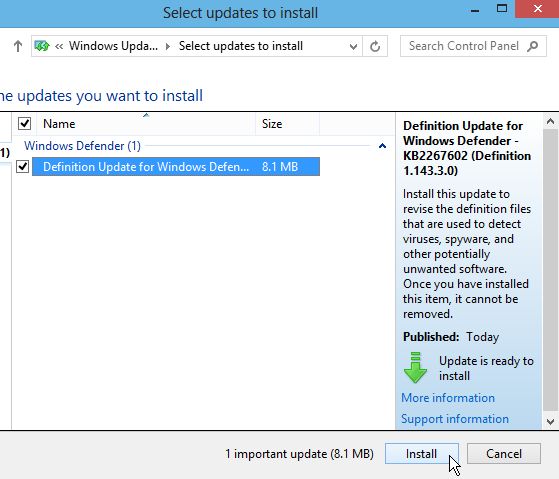The image size is (559, 479).
Task: Click Select updates to install breadcrumb
Action: [x=241, y=46]
